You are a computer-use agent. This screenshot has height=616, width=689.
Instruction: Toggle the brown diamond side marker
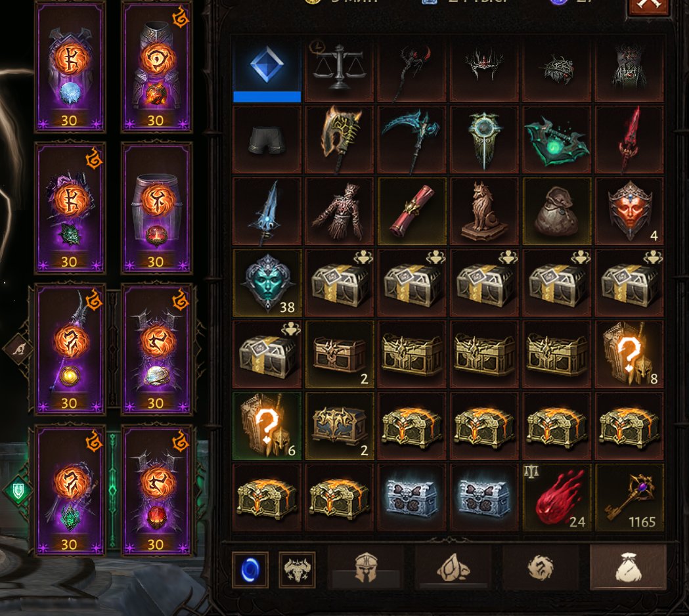pos(18,349)
